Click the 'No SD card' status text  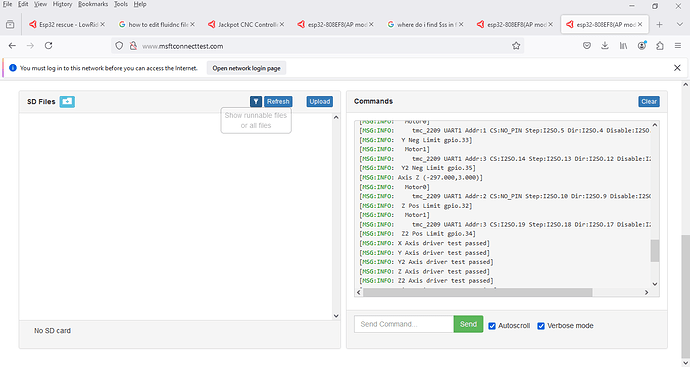coord(52,330)
